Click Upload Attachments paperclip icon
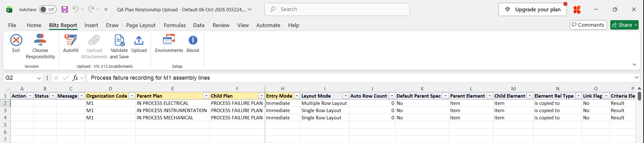This screenshot has height=143, width=644. (x=94, y=40)
